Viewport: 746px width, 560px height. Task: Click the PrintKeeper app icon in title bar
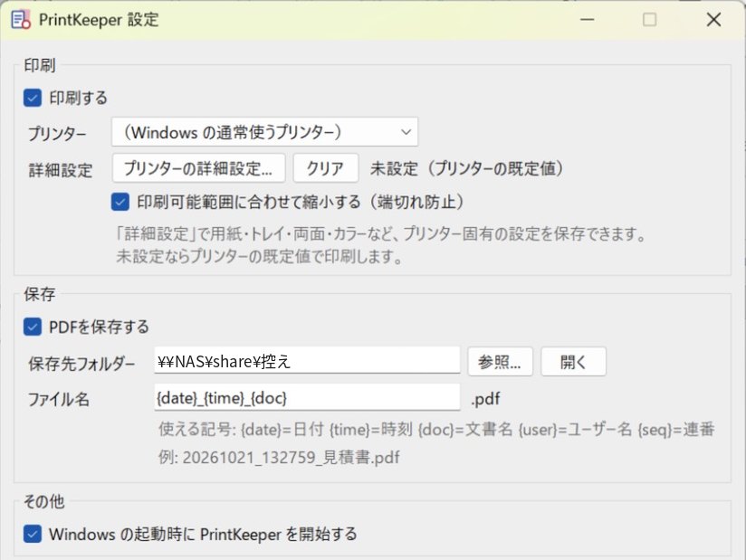point(21,20)
